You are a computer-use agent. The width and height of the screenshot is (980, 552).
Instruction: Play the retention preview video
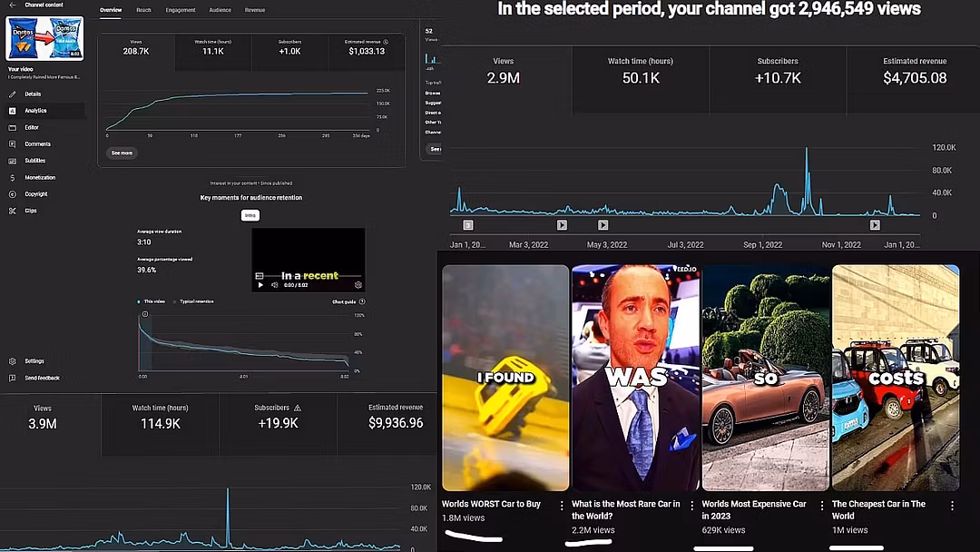point(261,285)
